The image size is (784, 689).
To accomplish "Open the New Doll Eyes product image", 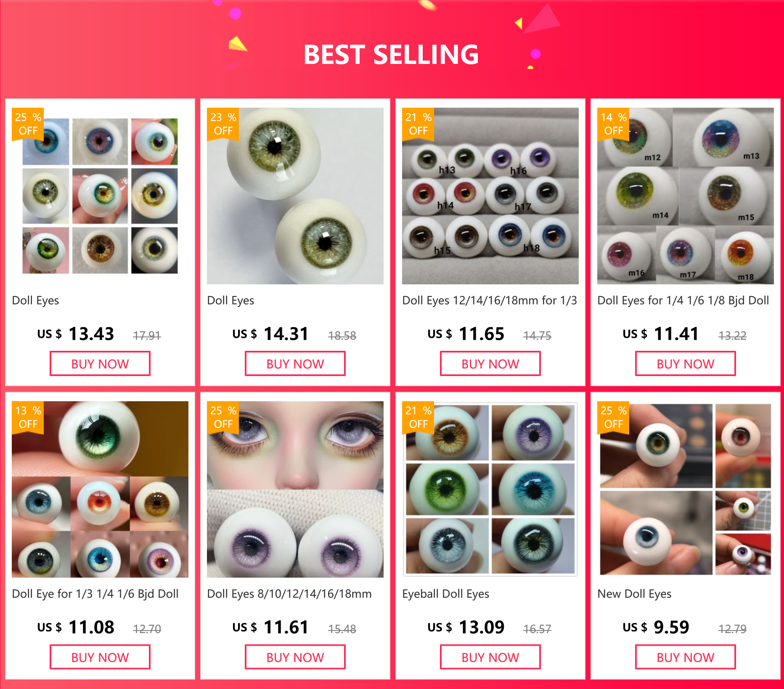I will coord(686,489).
